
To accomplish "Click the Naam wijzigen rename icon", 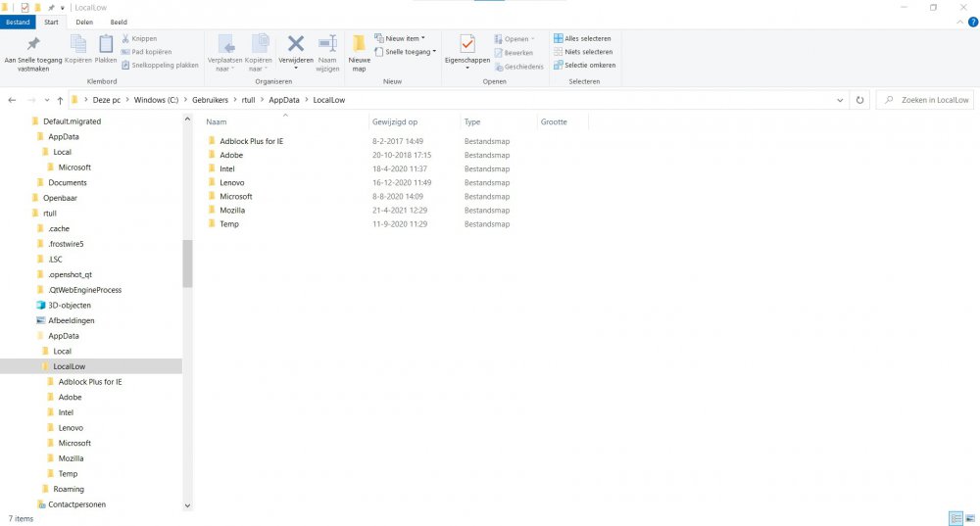I will 327,49.
